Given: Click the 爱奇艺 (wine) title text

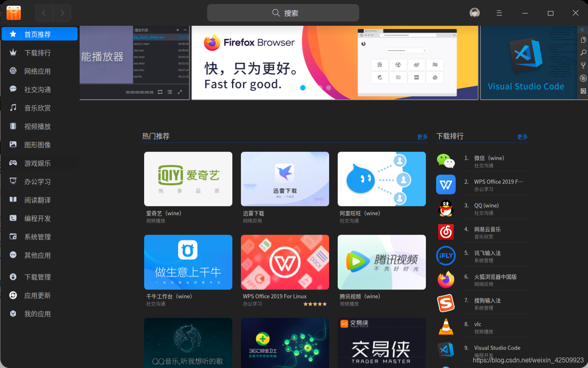Looking at the screenshot, I should coord(164,213).
